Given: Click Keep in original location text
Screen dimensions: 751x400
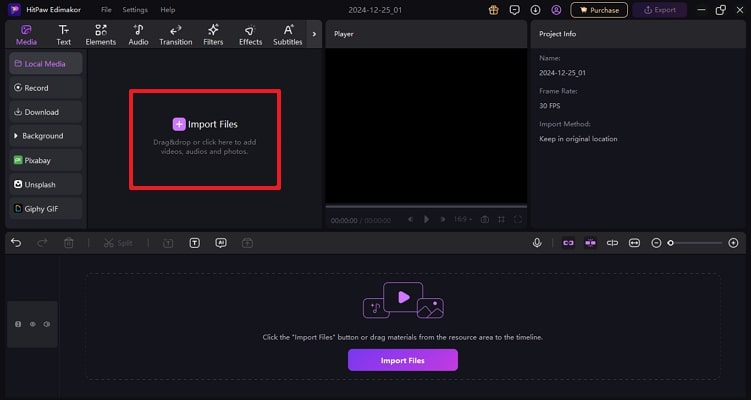Looking at the screenshot, I should [578, 139].
